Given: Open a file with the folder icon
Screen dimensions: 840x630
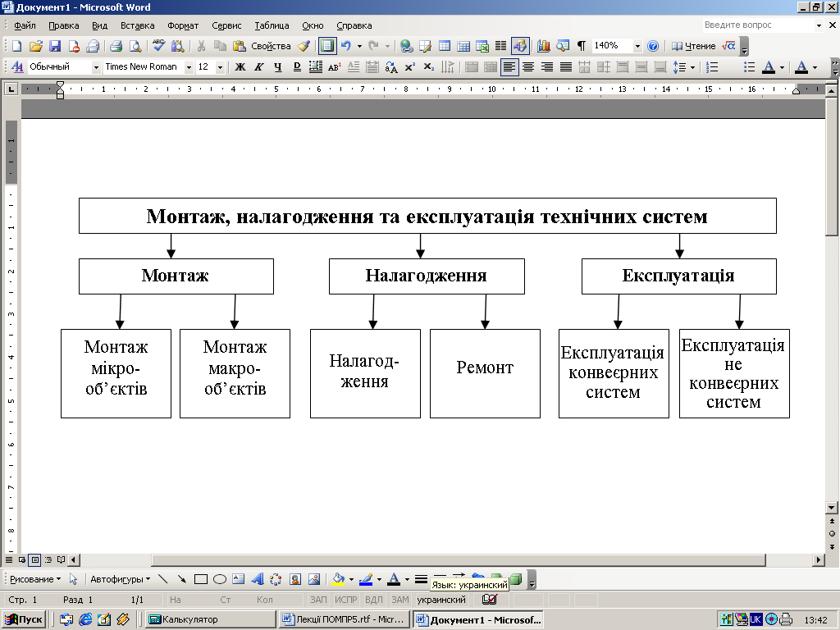Looking at the screenshot, I should pos(35,46).
